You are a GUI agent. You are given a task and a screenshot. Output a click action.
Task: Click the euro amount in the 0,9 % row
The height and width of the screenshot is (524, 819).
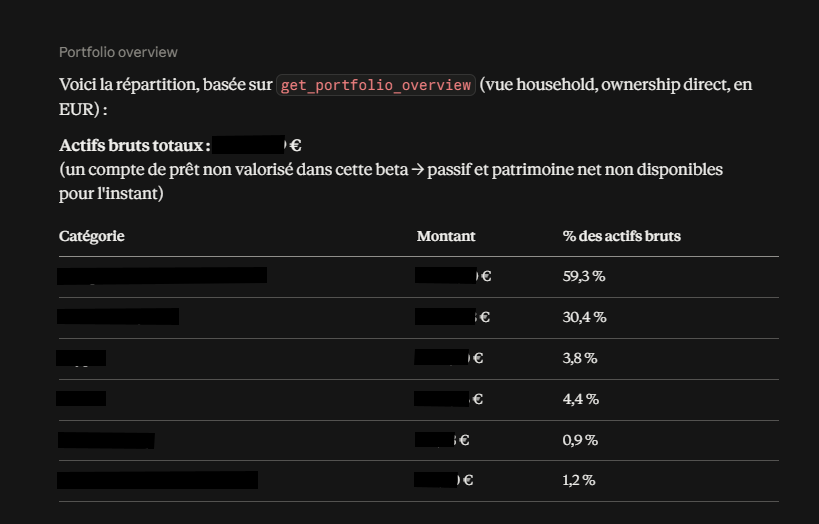tap(442, 439)
